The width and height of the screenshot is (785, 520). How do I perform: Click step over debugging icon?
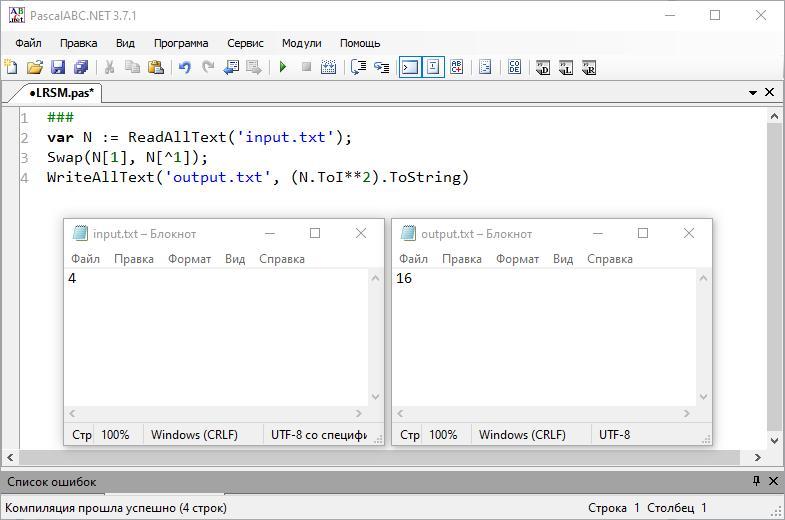click(x=358, y=67)
